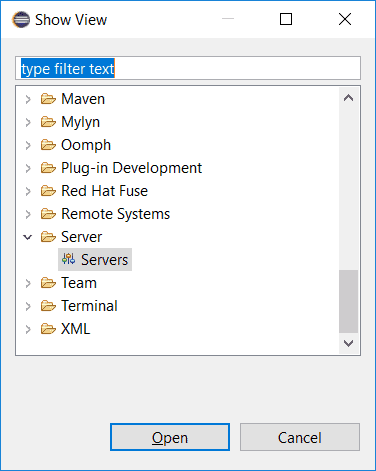
Task: Expand the XML category
Action: tap(28, 329)
